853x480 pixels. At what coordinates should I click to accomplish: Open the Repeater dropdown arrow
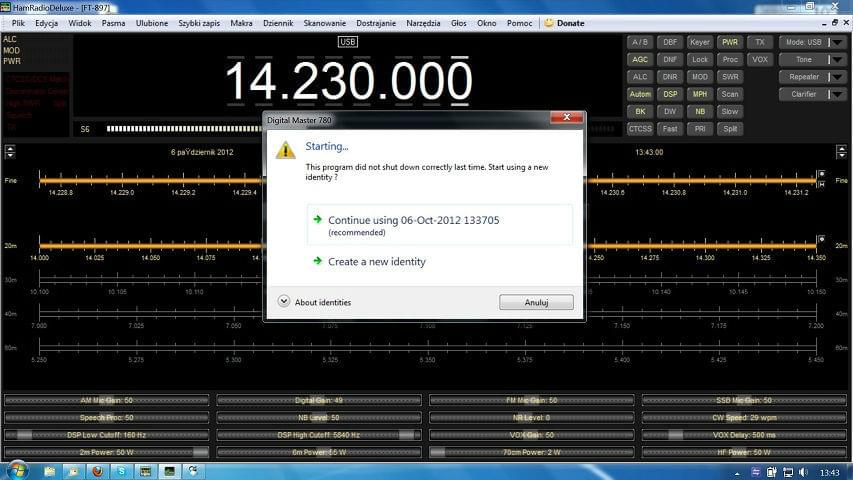(x=838, y=77)
